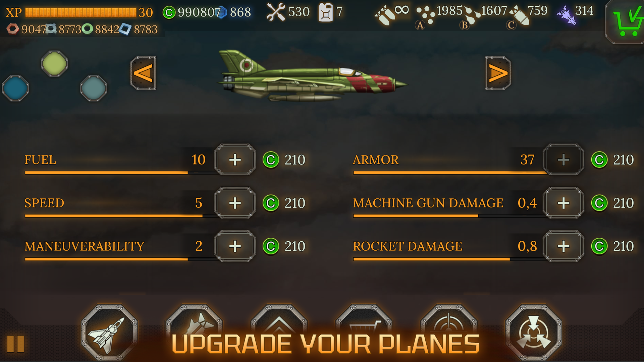
Task: Pick the yellow-green color swatch
Action: pos(54,64)
